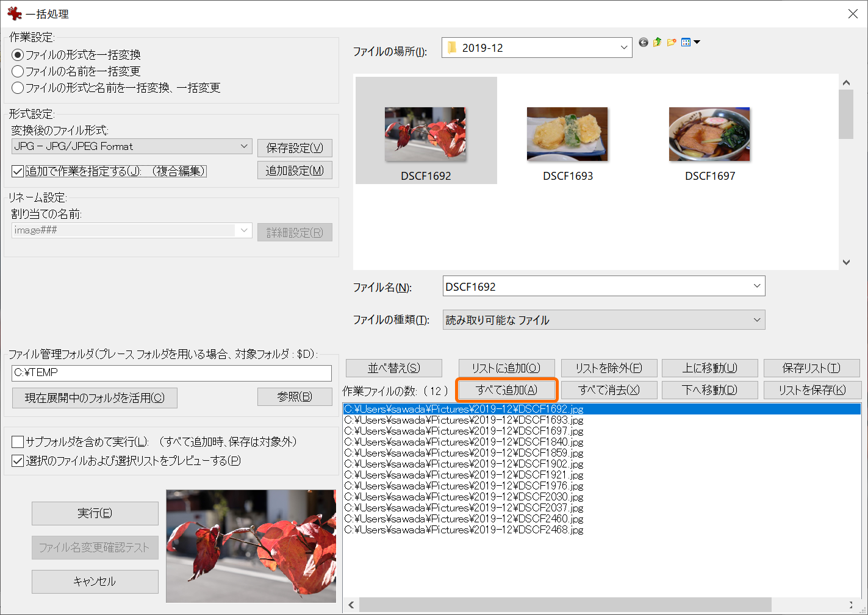Click the C:¥TEMP folder path field
Image resolution: width=868 pixels, height=615 pixels.
[171, 373]
